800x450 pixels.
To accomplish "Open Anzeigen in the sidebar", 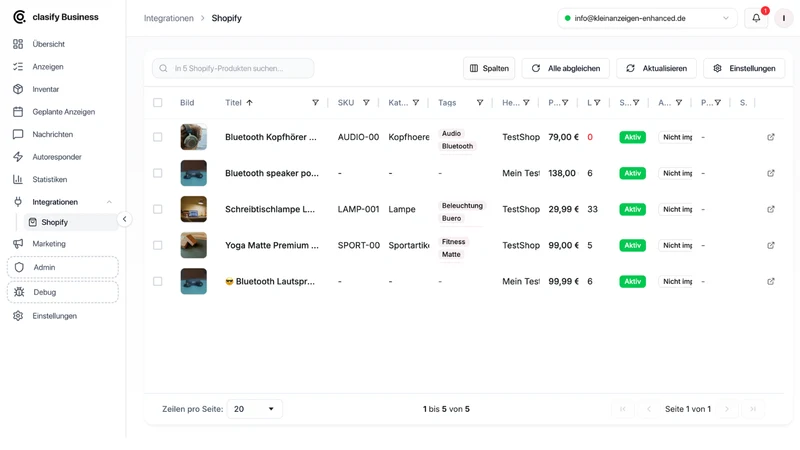I will tap(48, 66).
